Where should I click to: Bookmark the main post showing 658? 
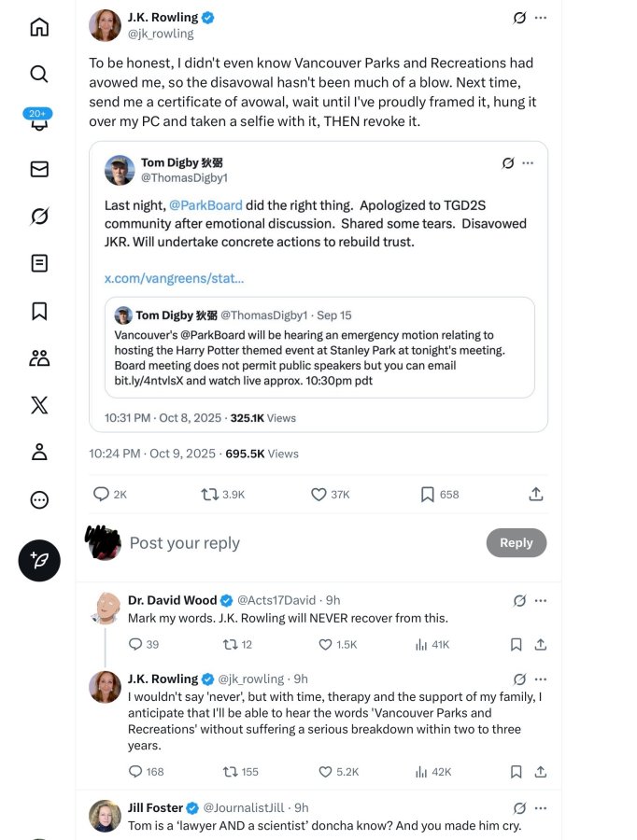point(428,494)
